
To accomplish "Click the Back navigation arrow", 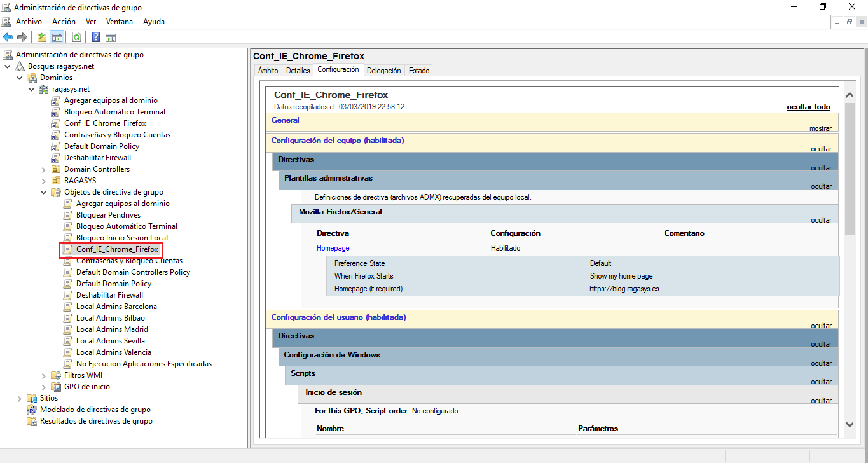I will pyautogui.click(x=8, y=37).
